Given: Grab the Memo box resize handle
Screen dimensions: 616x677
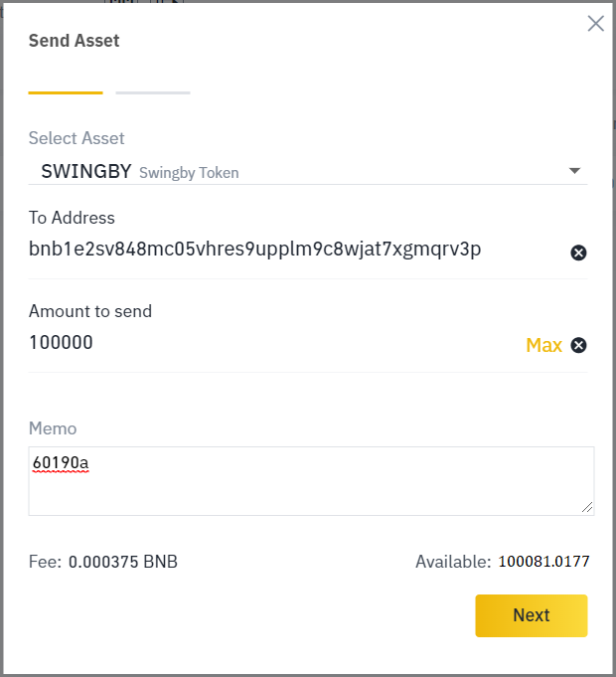Looking at the screenshot, I should pyautogui.click(x=587, y=508).
